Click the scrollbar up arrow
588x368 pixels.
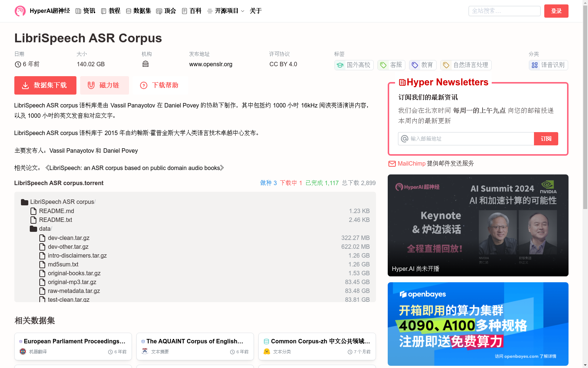[x=585, y=2]
